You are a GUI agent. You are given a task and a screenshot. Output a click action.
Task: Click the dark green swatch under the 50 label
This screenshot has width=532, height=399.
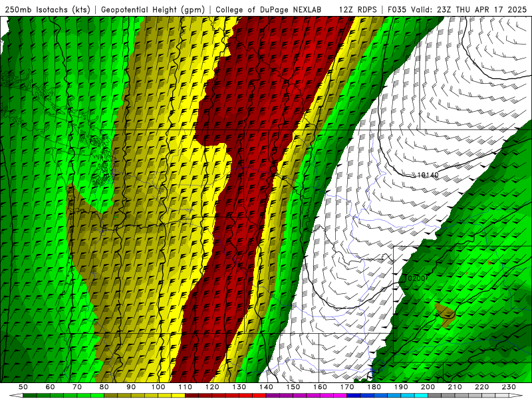point(29,395)
